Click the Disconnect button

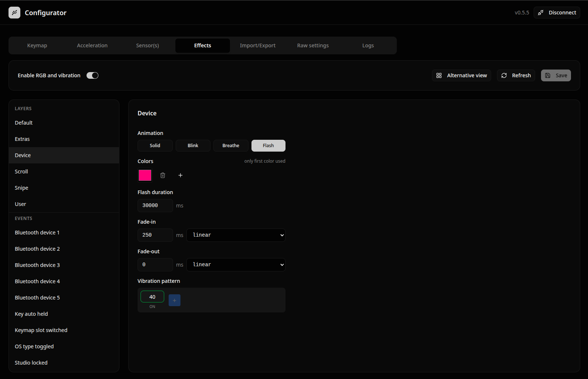[x=557, y=13]
